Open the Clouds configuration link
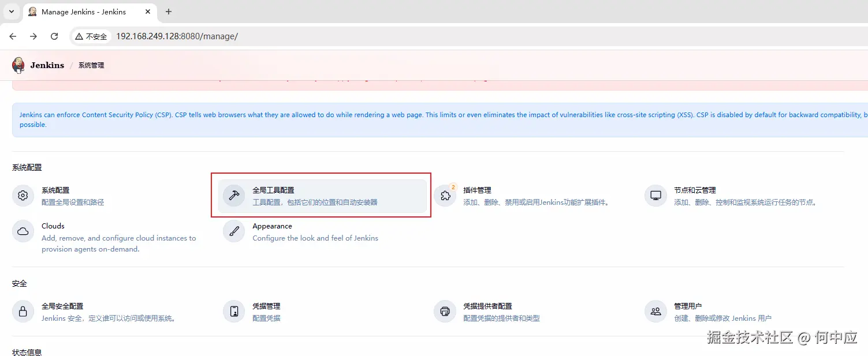The width and height of the screenshot is (868, 356). 53,226
